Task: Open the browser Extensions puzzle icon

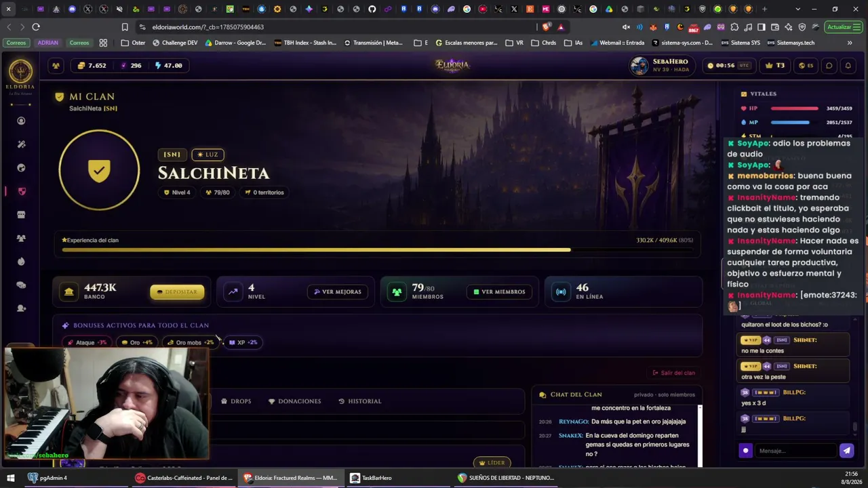Action: tap(735, 27)
